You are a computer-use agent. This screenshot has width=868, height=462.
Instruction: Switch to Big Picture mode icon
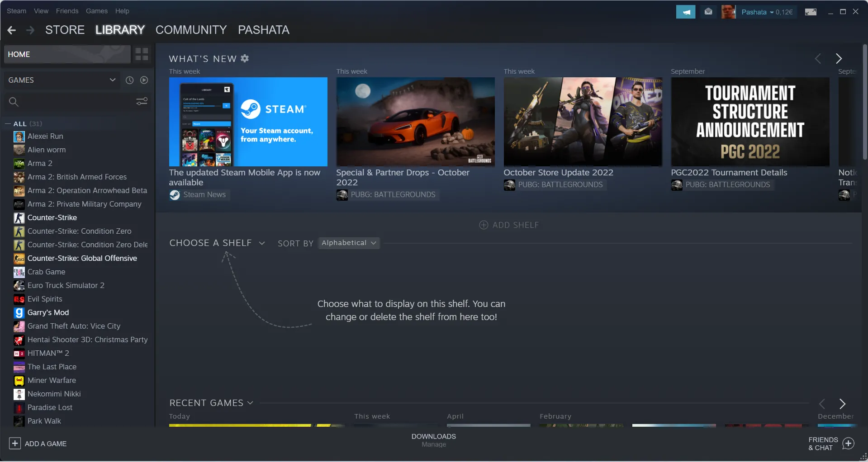coord(811,12)
